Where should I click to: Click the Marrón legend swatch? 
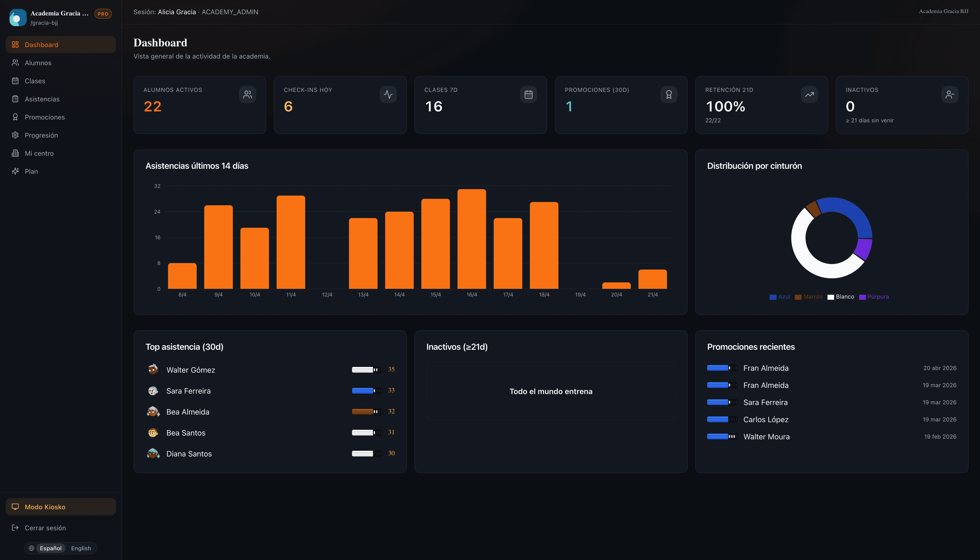(798, 297)
